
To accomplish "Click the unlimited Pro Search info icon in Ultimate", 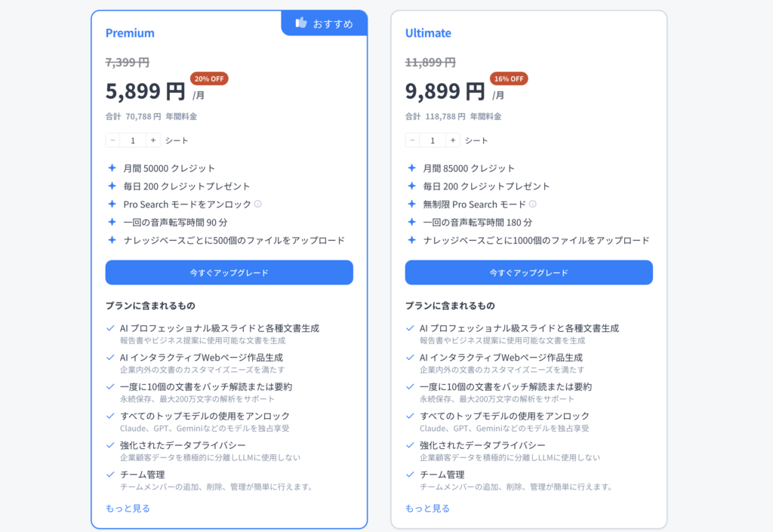I will 533,204.
